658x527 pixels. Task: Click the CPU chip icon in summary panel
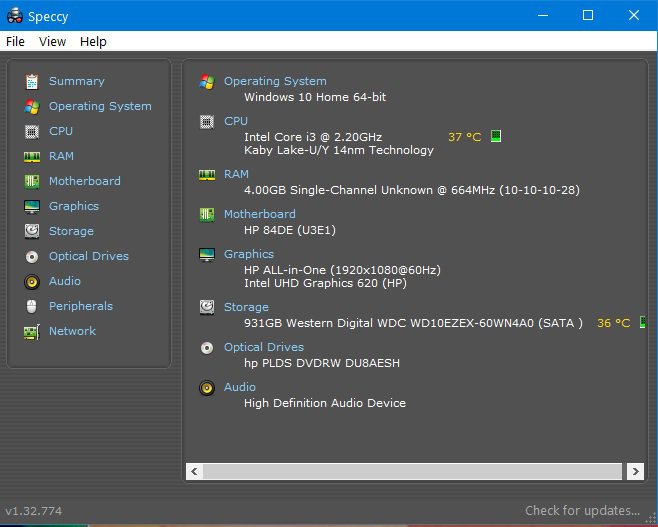tap(207, 122)
